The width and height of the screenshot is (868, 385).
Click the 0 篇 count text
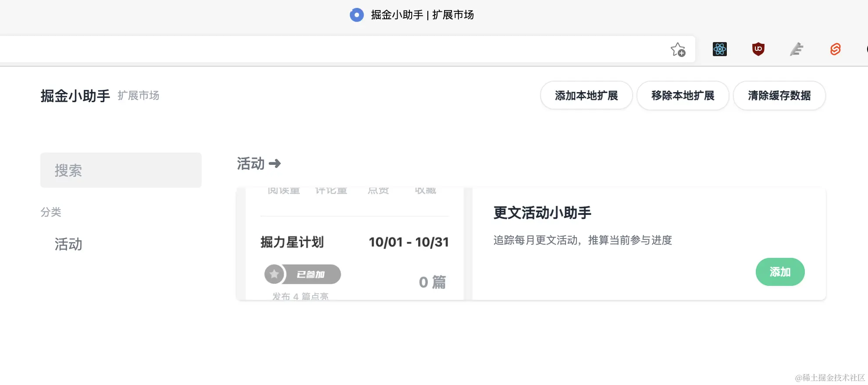[x=432, y=282]
